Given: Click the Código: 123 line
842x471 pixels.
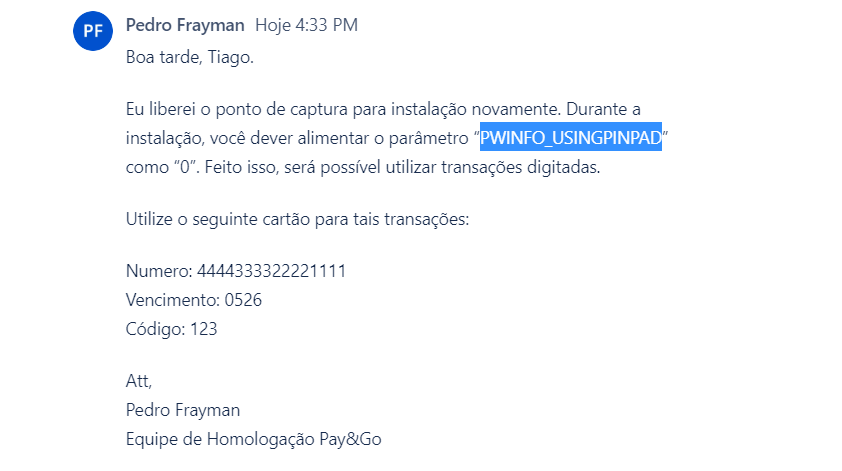Looking at the screenshot, I should (171, 329).
